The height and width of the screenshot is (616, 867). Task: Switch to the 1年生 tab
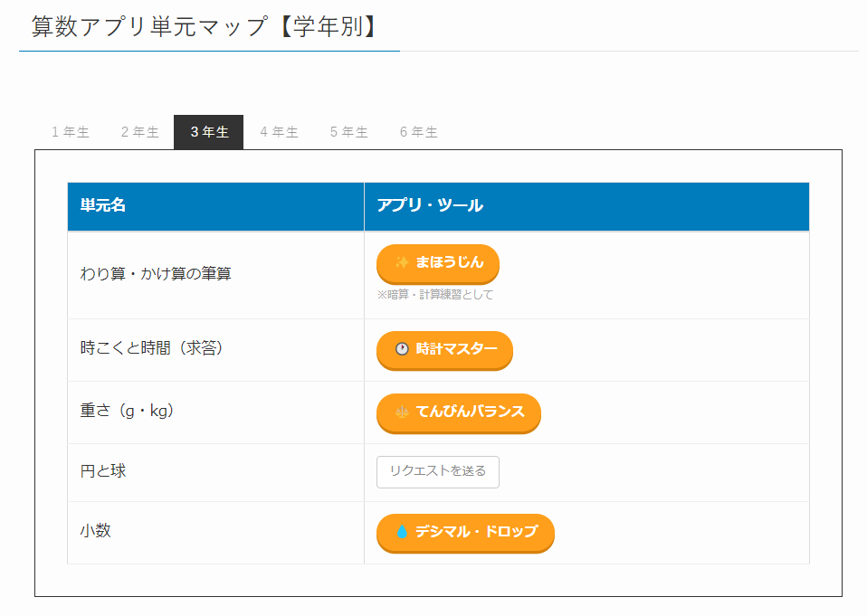(70, 132)
